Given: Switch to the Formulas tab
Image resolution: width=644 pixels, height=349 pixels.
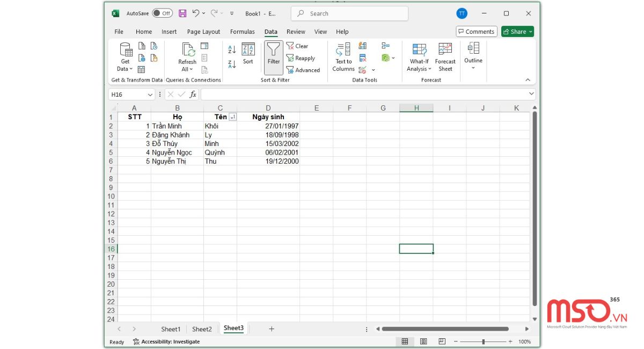Looking at the screenshot, I should click(x=243, y=32).
